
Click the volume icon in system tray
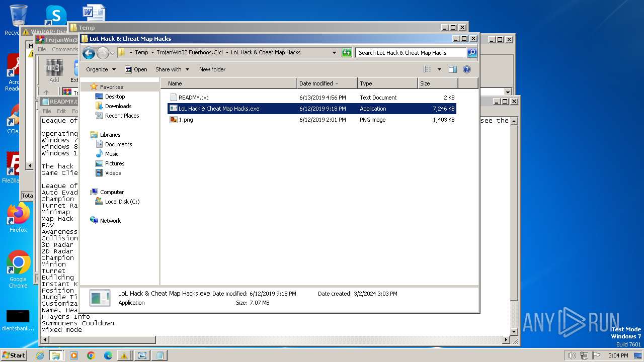tap(572, 355)
